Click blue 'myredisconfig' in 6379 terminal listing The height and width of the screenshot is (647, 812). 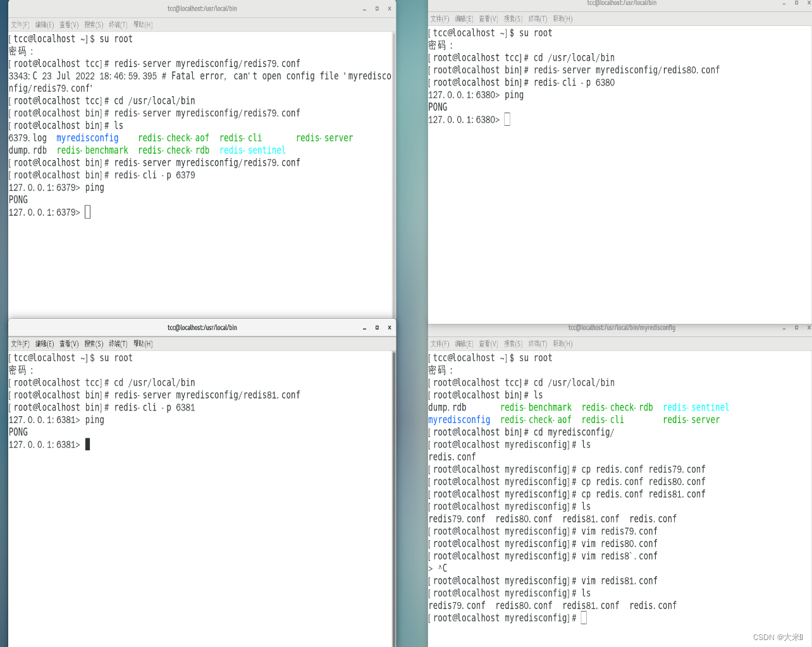tap(87, 138)
